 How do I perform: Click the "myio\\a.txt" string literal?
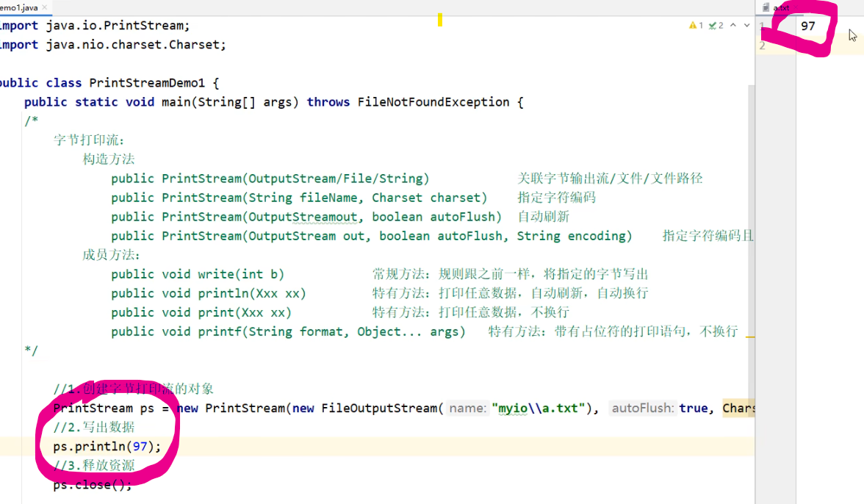coord(539,408)
